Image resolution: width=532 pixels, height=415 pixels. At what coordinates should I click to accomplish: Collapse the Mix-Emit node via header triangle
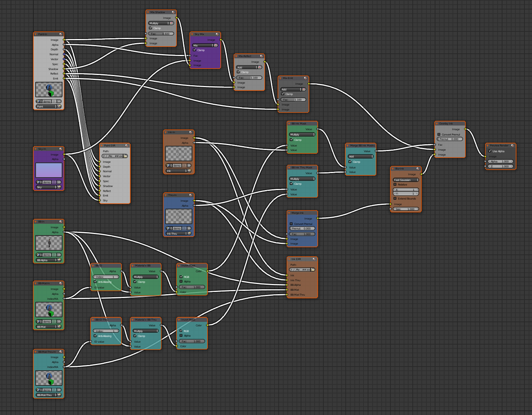[280, 78]
